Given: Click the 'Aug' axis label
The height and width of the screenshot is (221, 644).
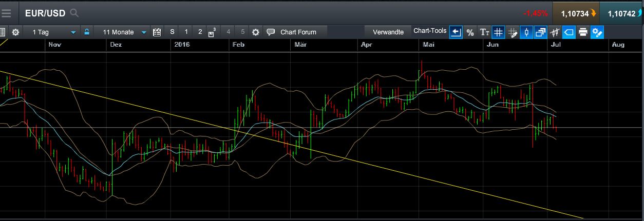Looking at the screenshot, I should point(618,45).
